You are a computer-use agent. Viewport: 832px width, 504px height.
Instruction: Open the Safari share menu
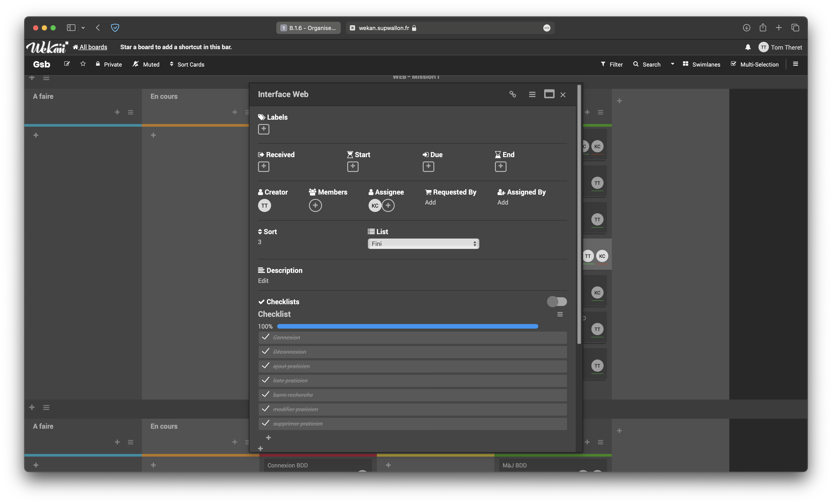pos(763,27)
